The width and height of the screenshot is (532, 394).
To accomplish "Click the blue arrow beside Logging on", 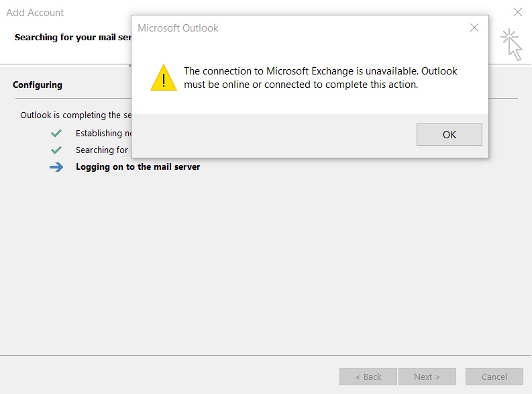I will click(x=56, y=167).
